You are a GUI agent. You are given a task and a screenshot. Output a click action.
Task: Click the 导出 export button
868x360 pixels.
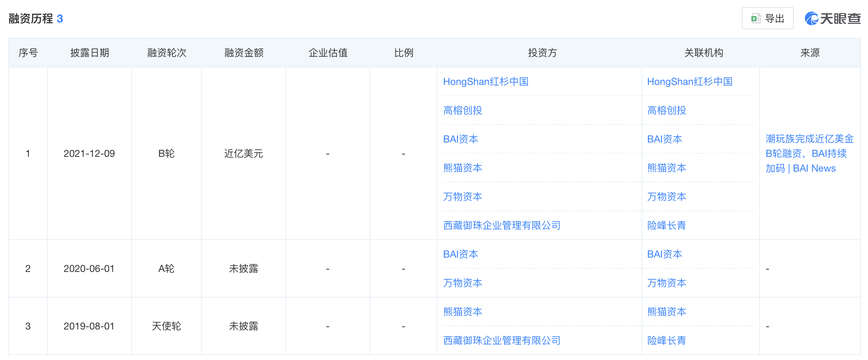(774, 19)
